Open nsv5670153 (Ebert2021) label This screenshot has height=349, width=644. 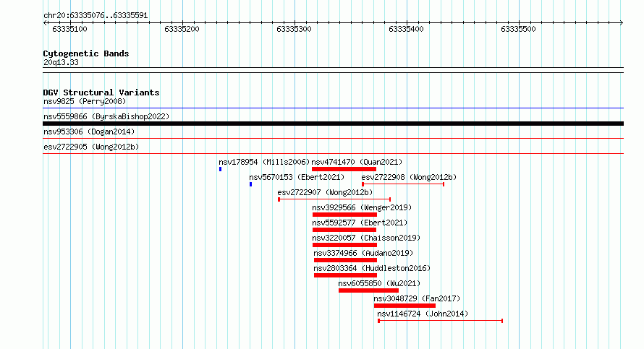pyautogui.click(x=297, y=177)
